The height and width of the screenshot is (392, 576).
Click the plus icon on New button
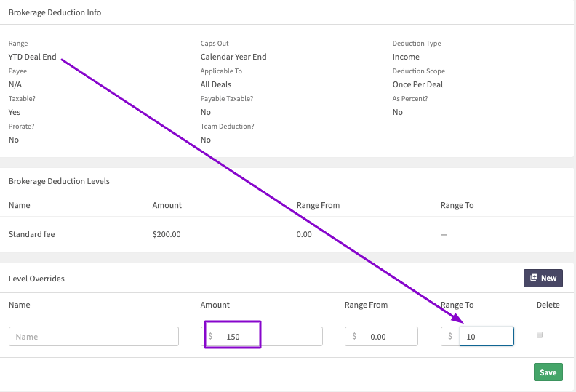click(x=534, y=278)
